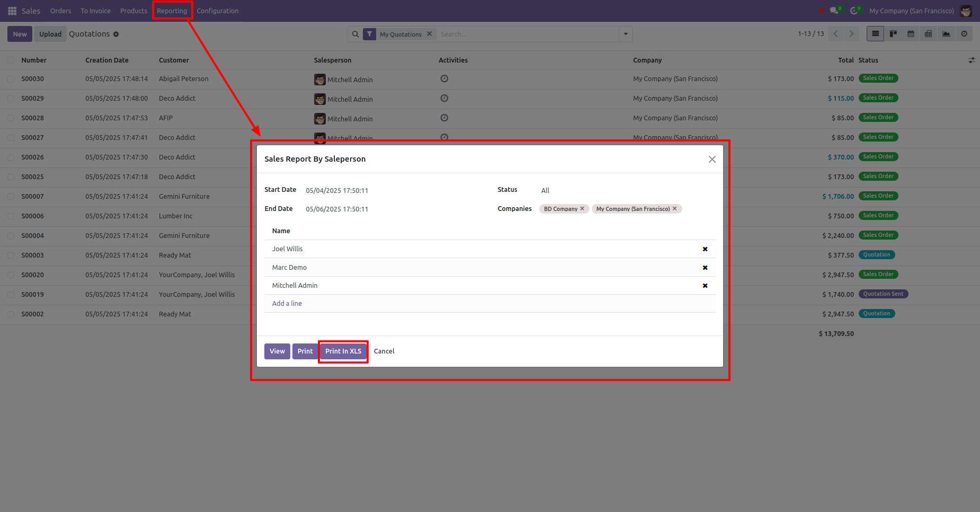
Task: Click the Upload button
Action: coord(50,34)
